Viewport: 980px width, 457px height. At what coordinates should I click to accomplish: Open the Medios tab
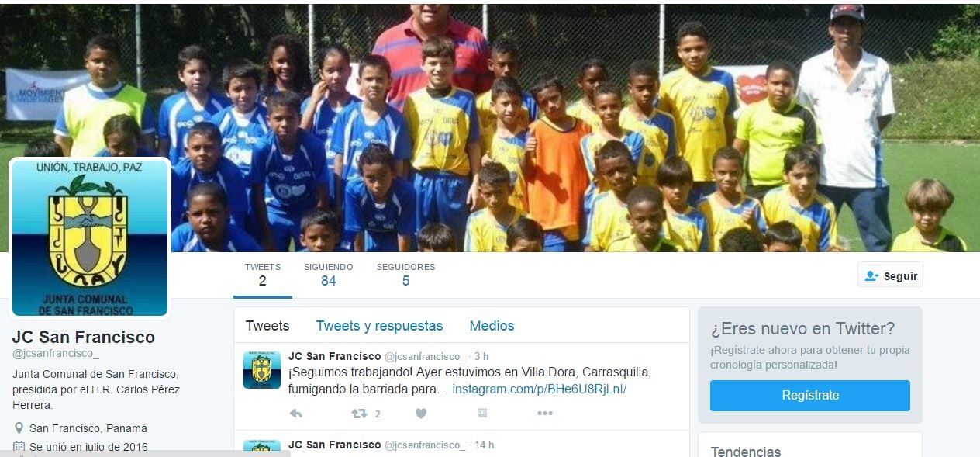pos(492,326)
